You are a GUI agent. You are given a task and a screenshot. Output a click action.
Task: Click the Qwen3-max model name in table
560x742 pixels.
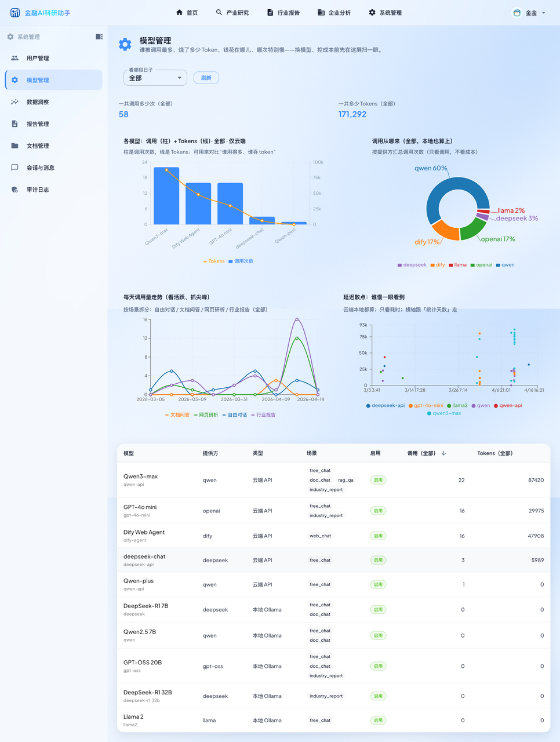coord(140,477)
